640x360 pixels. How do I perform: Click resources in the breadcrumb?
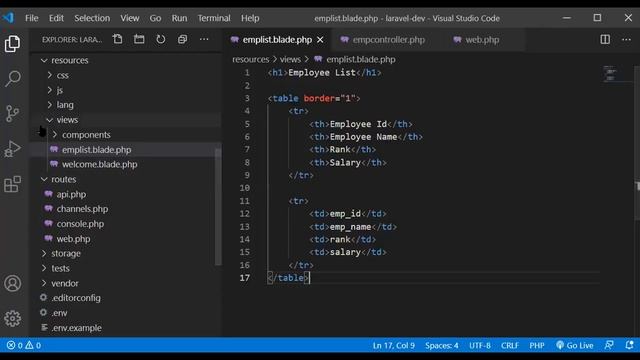tap(251, 60)
